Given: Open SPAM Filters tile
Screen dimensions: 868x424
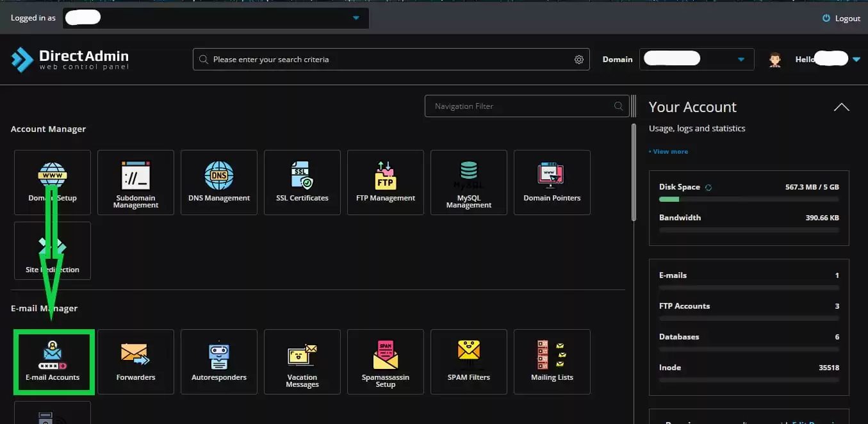Looking at the screenshot, I should pyautogui.click(x=469, y=362).
